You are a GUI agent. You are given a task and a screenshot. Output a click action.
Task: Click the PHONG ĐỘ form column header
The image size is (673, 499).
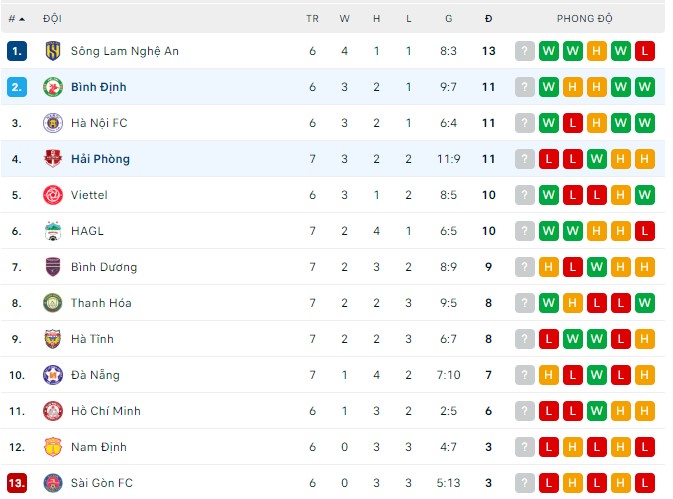tap(585, 19)
